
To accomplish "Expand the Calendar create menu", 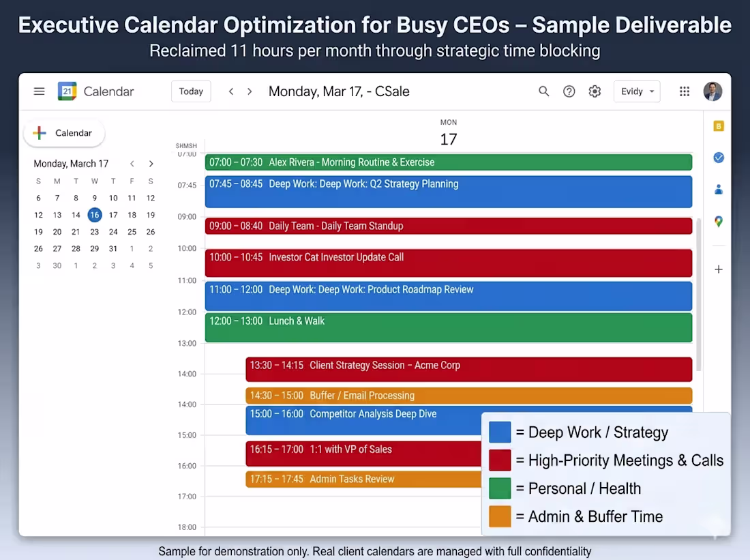I will pos(63,133).
